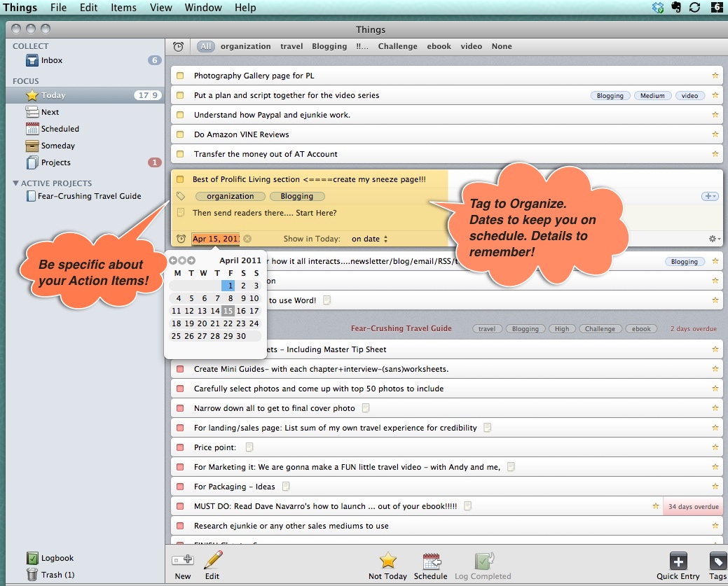Image resolution: width=728 pixels, height=586 pixels.
Task: Open the Help menu
Action: pos(245,8)
